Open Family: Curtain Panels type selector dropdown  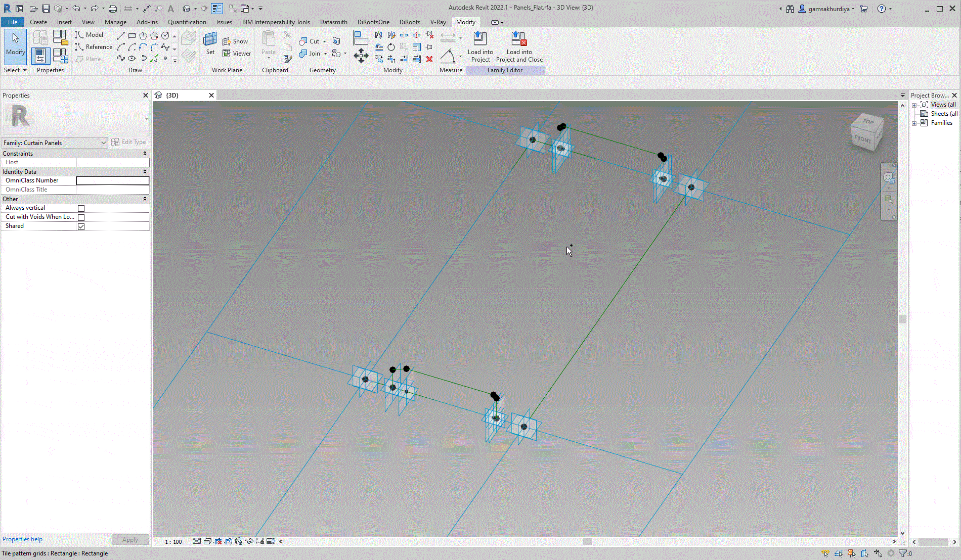point(55,143)
